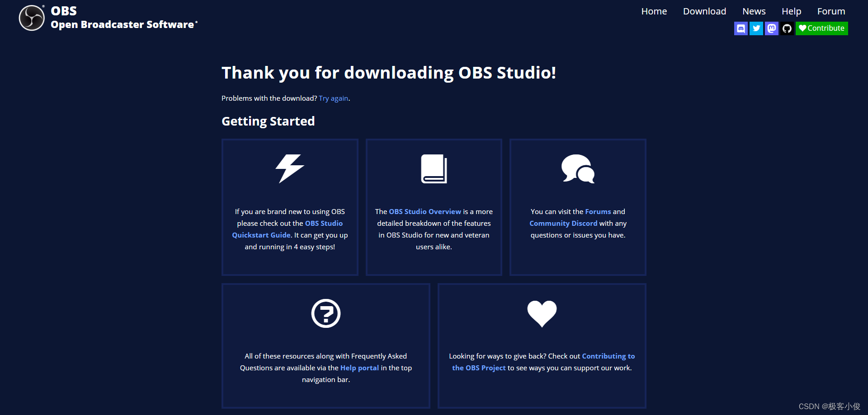Go to Home in navigation
Viewport: 868px width, 415px height.
(x=654, y=11)
